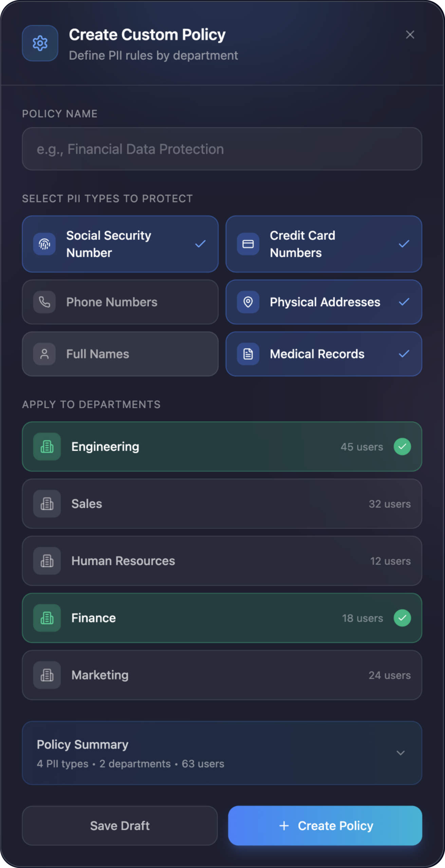This screenshot has height=868, width=445.
Task: Click the Save Draft button
Action: click(120, 825)
